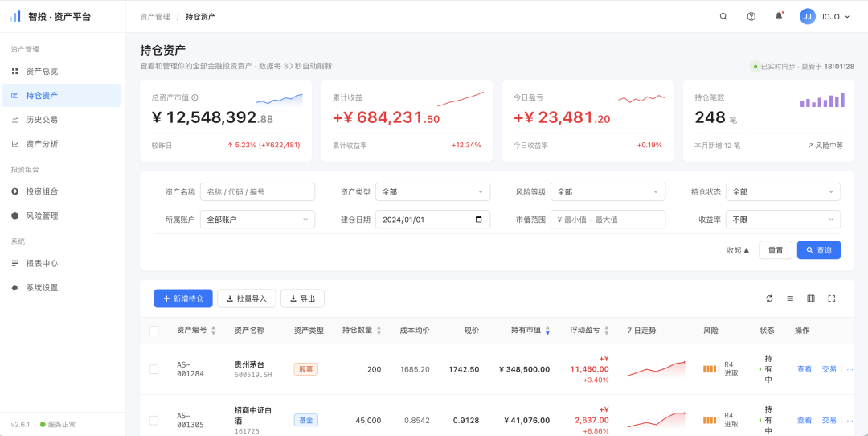This screenshot has width=868, height=436.
Task: Open 资产分析 in the sidebar
Action: (x=61, y=144)
